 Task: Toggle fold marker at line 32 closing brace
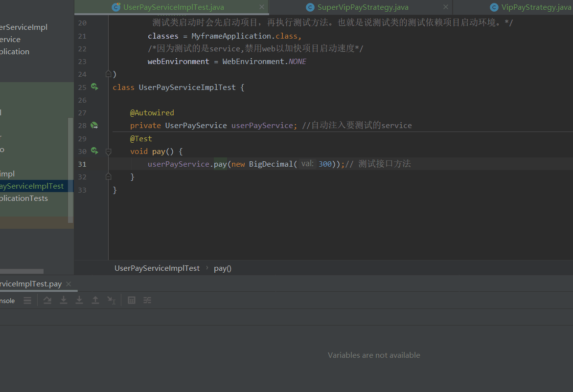108,176
